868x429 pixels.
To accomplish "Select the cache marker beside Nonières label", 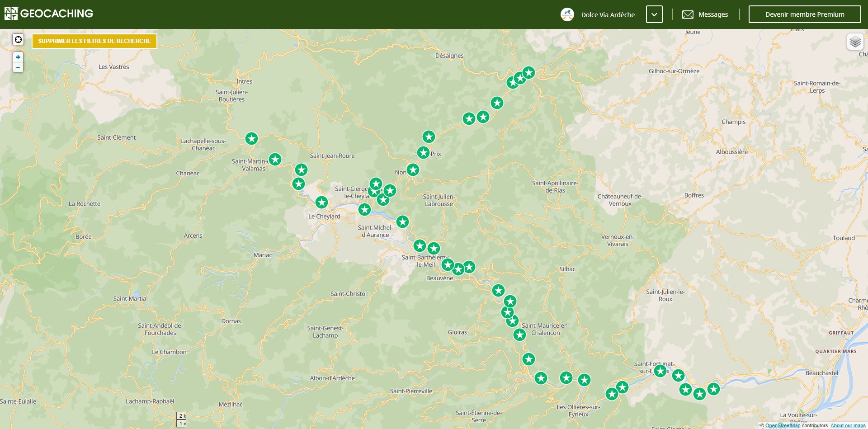I will point(413,170).
